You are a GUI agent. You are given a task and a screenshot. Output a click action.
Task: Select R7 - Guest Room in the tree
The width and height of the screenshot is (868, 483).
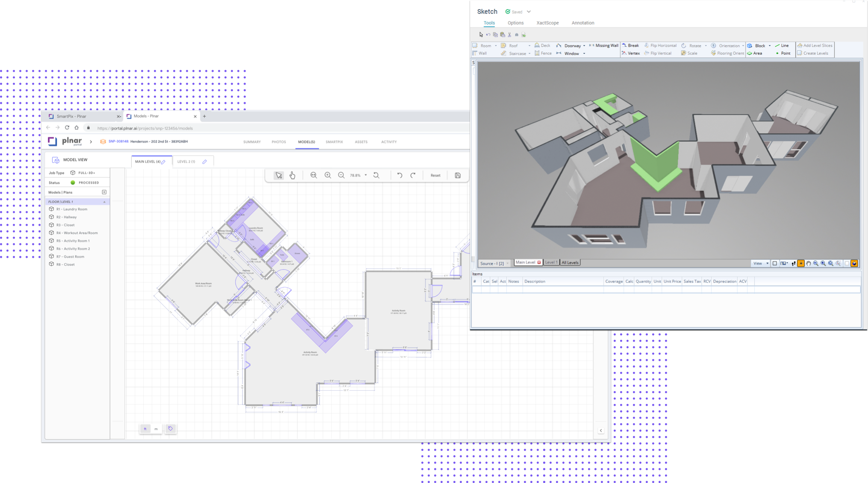[x=70, y=256]
